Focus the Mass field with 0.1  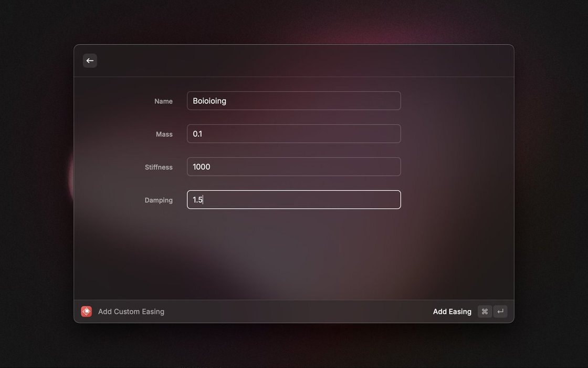tap(294, 134)
